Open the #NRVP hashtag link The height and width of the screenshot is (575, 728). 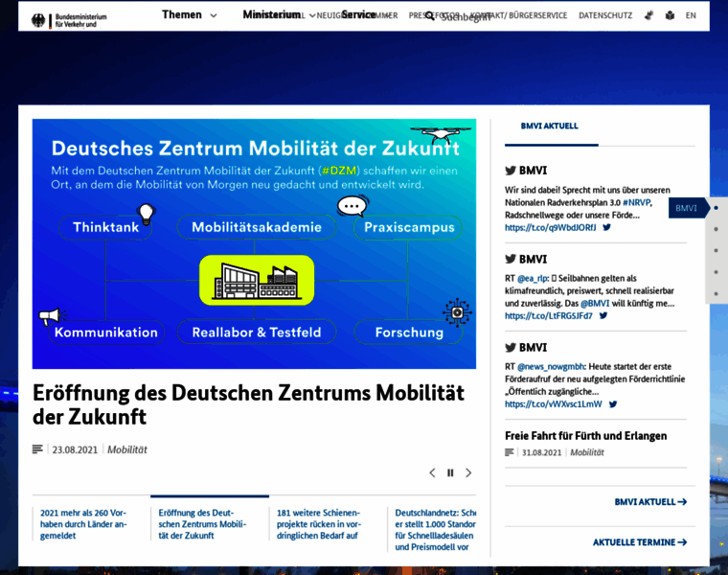click(x=636, y=202)
